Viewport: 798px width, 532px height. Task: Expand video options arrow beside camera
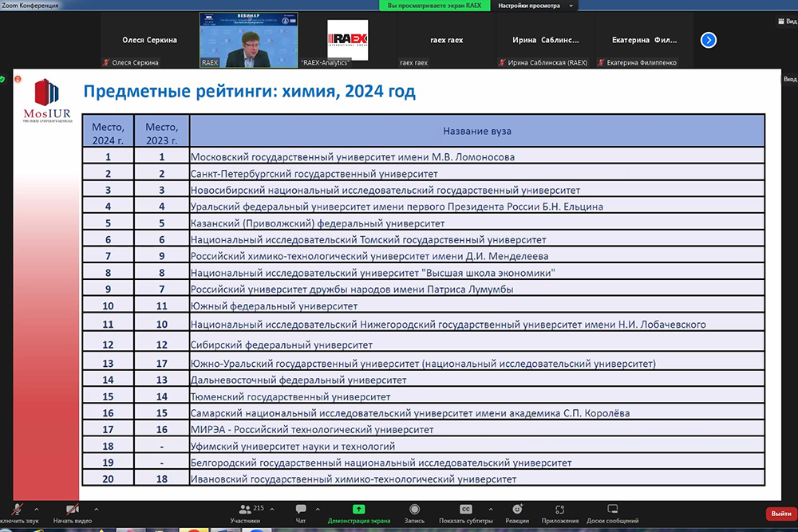(x=97, y=509)
